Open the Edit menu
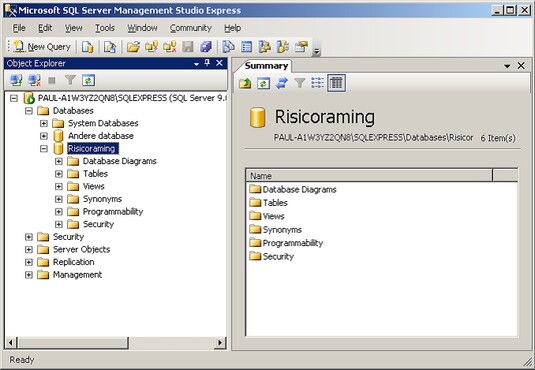535x370 pixels. (x=45, y=28)
